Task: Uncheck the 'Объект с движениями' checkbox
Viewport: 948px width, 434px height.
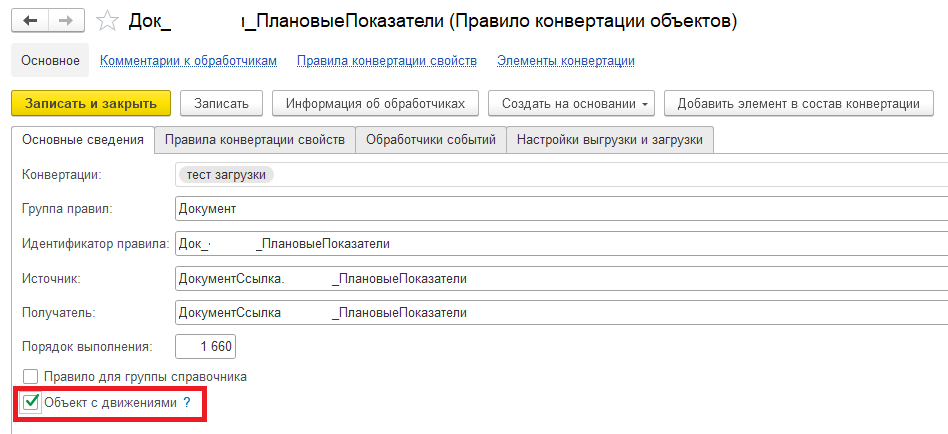Action: coord(31,403)
